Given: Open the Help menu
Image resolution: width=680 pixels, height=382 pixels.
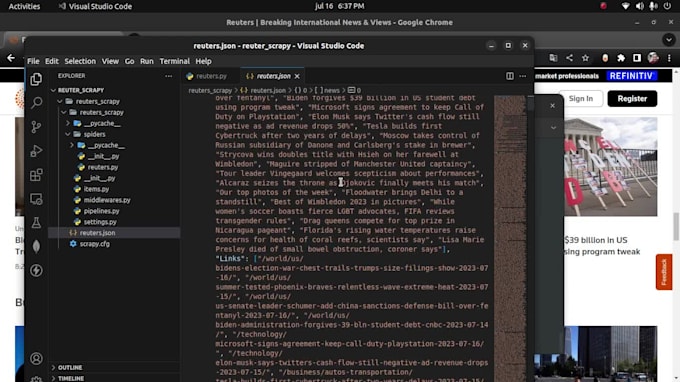Looking at the screenshot, I should pos(203,61).
